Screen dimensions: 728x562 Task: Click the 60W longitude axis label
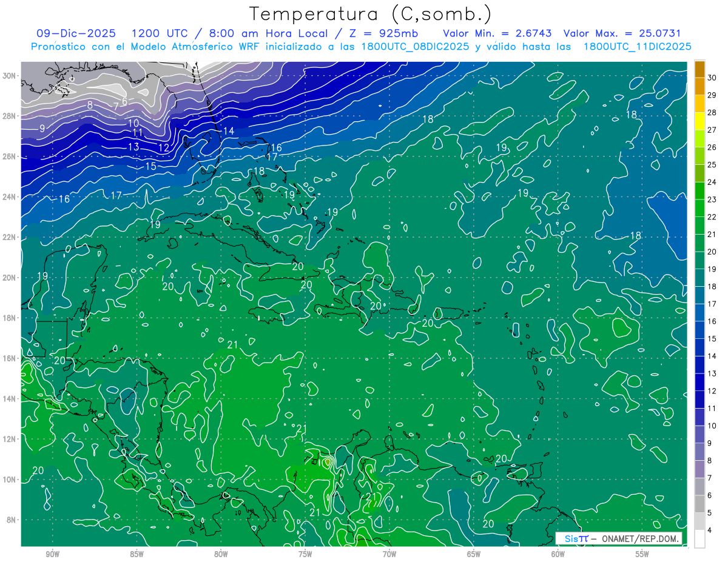pyautogui.click(x=558, y=554)
